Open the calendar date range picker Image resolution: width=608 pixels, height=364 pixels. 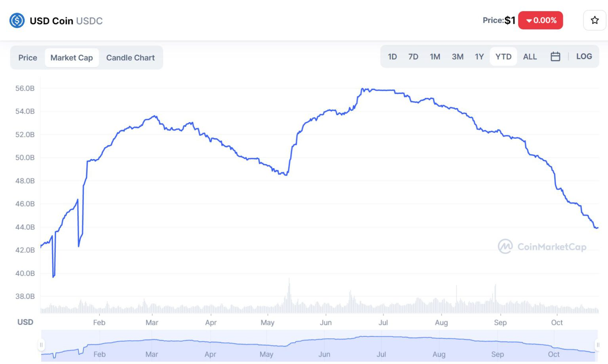tap(555, 57)
